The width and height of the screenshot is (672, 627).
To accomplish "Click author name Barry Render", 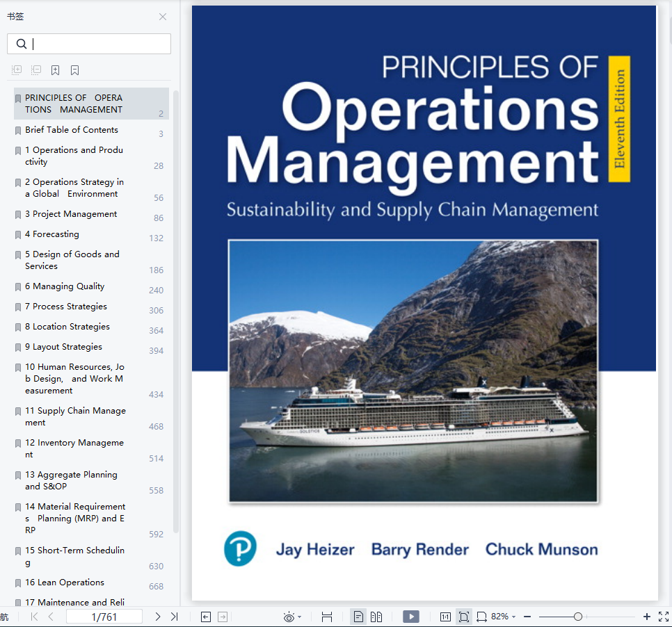I will pyautogui.click(x=420, y=549).
